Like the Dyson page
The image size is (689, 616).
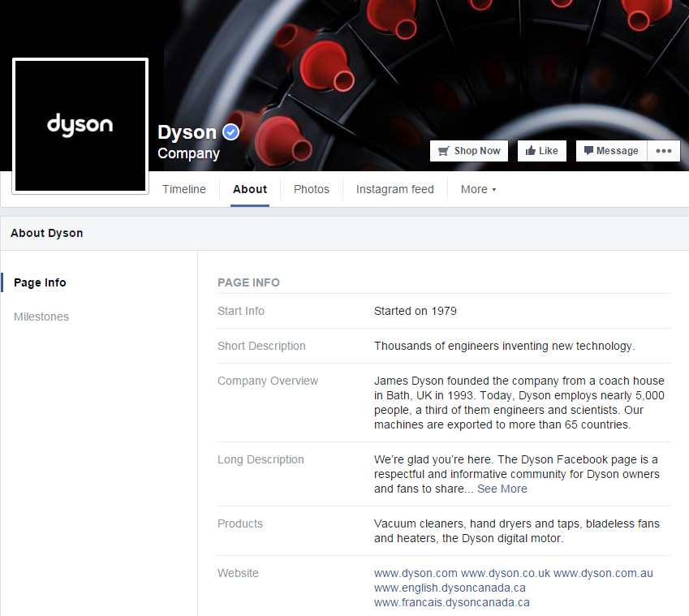pyautogui.click(x=542, y=151)
